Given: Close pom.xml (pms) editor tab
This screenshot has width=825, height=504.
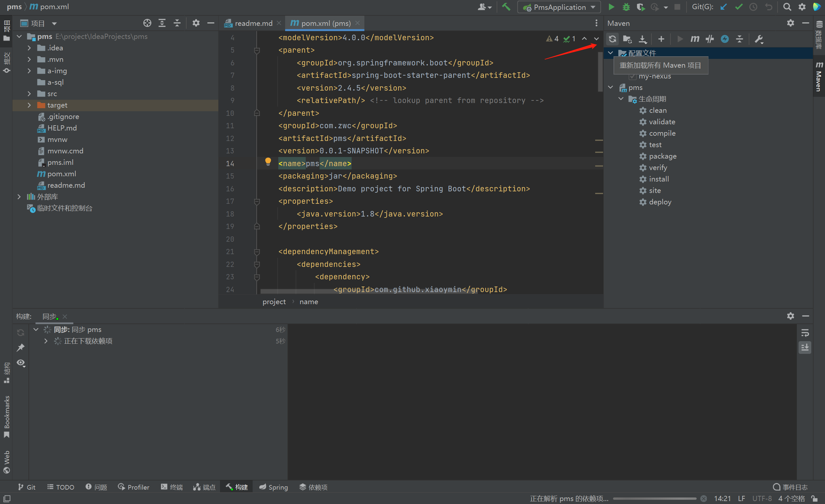Looking at the screenshot, I should (357, 23).
